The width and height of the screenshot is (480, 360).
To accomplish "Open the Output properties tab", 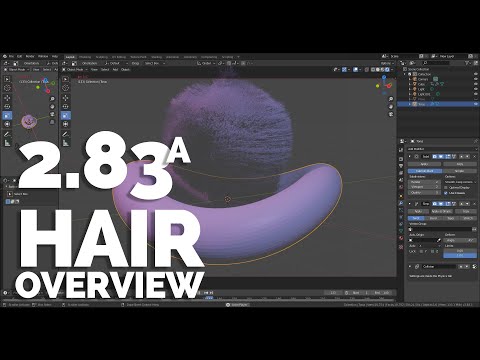I will pyautogui.click(x=401, y=166).
